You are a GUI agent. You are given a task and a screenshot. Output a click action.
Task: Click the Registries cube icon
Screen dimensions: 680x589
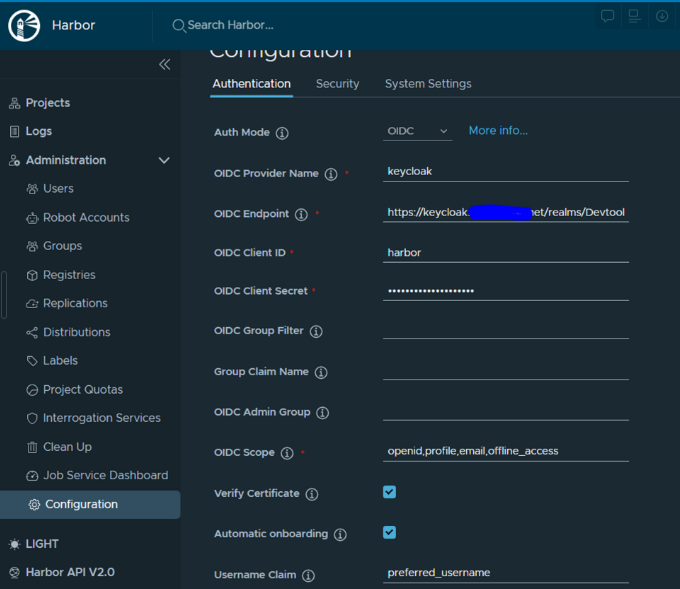click(x=32, y=275)
